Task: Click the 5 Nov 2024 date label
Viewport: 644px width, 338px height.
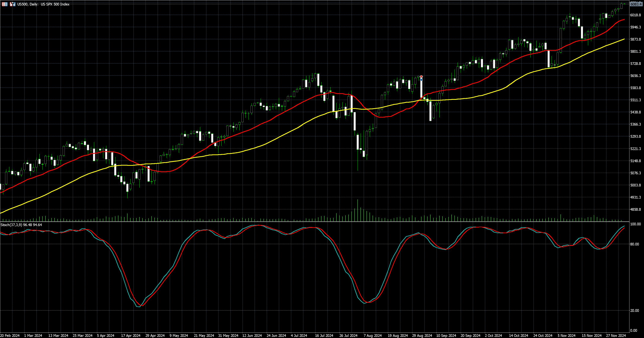Action: coord(566,336)
